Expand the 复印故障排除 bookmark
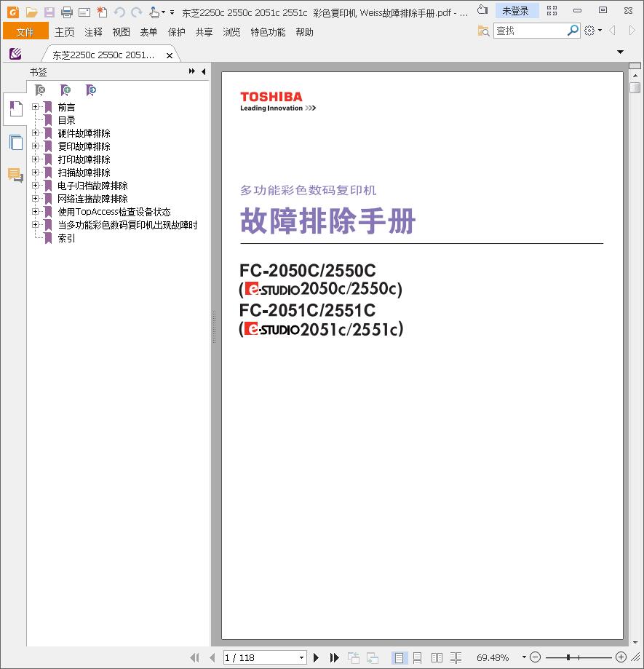This screenshot has width=644, height=669. [36, 146]
